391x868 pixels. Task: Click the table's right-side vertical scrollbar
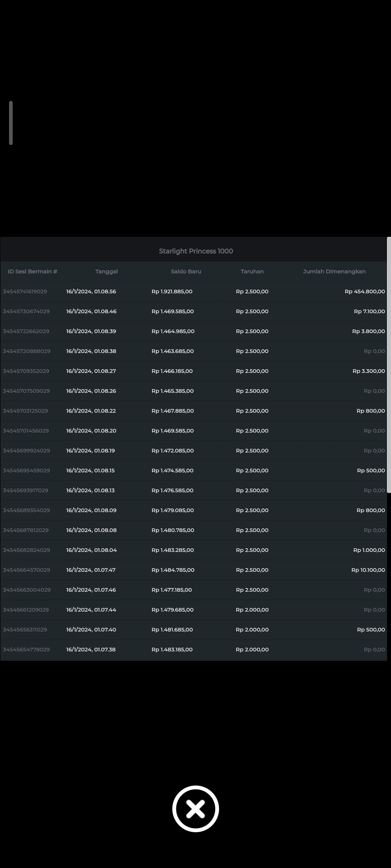pyautogui.click(x=389, y=365)
